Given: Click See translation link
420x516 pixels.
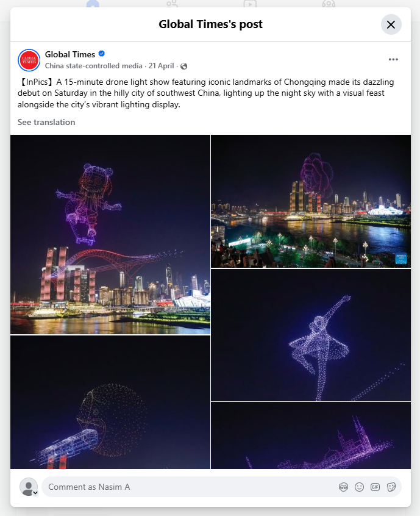Looking at the screenshot, I should pyautogui.click(x=46, y=122).
